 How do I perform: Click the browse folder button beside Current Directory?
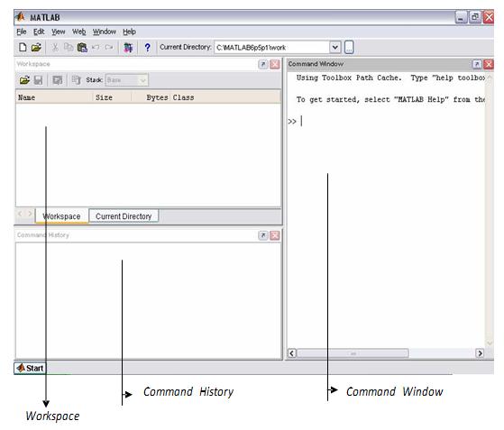tap(349, 47)
